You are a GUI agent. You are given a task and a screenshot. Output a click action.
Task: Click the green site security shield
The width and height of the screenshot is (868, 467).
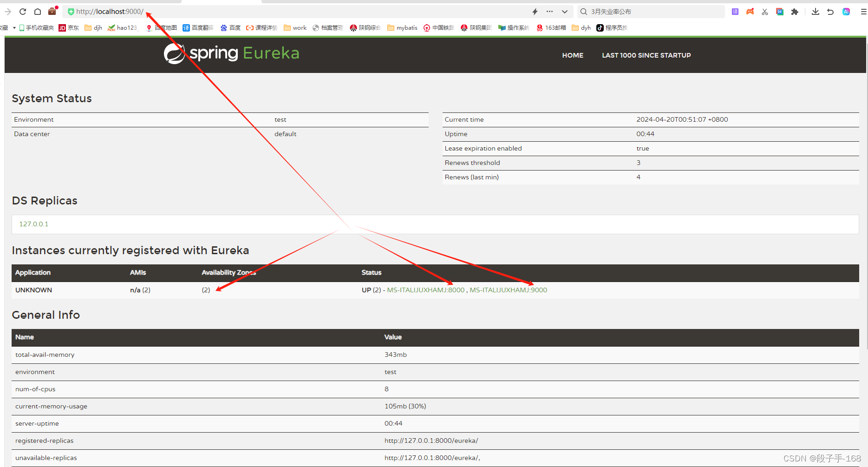(71, 12)
